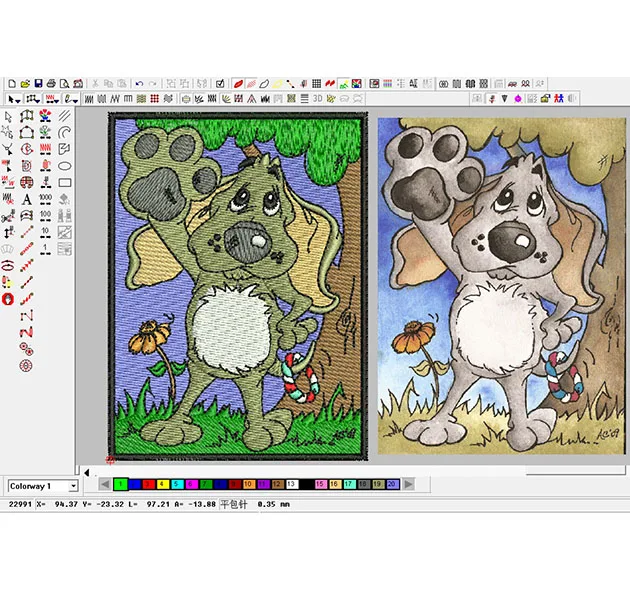The image size is (630, 591).
Task: Save the design with the floppy disk icon
Action: [37, 83]
